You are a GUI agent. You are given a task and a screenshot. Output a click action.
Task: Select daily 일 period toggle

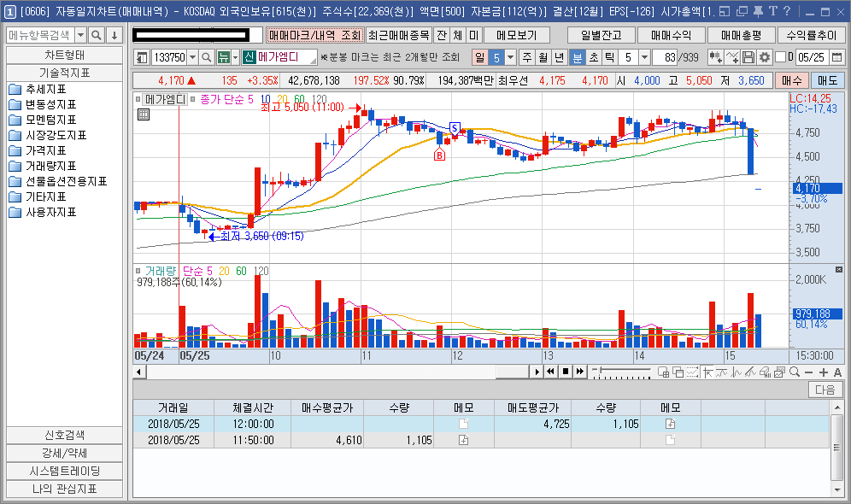click(x=480, y=57)
